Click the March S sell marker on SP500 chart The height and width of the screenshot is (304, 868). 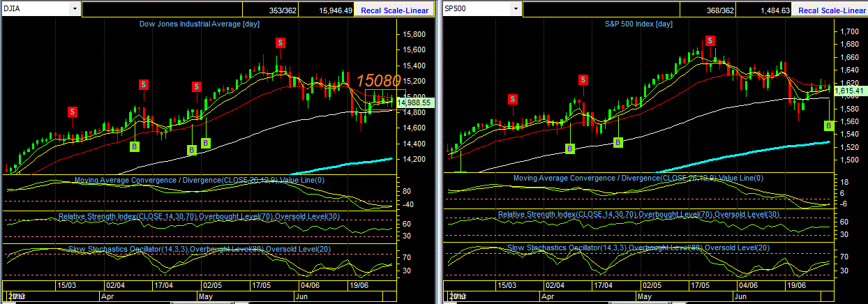pos(513,100)
